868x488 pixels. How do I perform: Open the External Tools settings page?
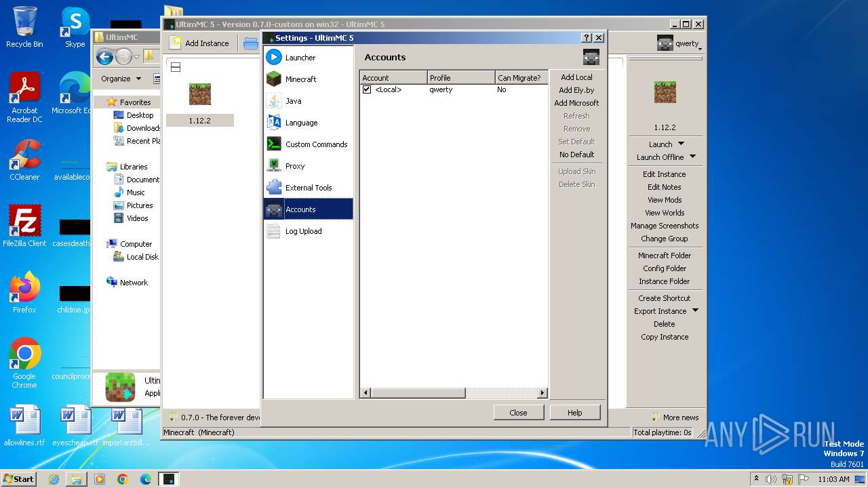click(309, 188)
